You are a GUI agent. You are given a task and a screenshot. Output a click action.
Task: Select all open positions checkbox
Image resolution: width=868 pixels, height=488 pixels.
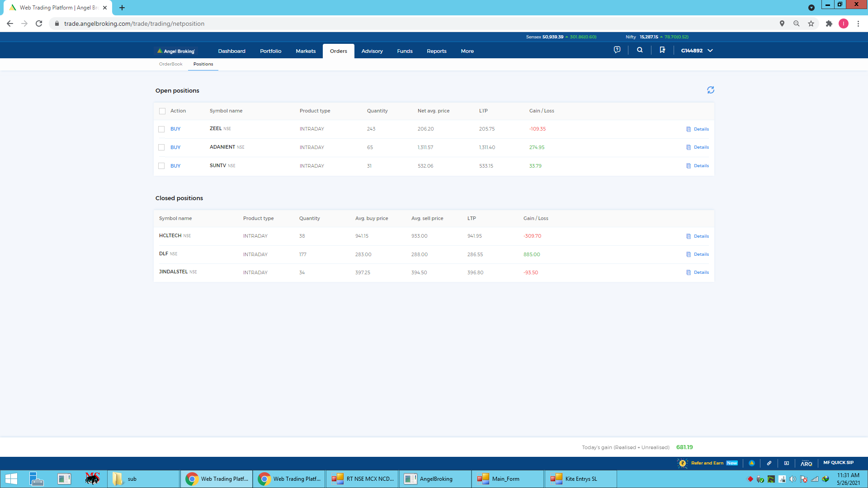[162, 111]
